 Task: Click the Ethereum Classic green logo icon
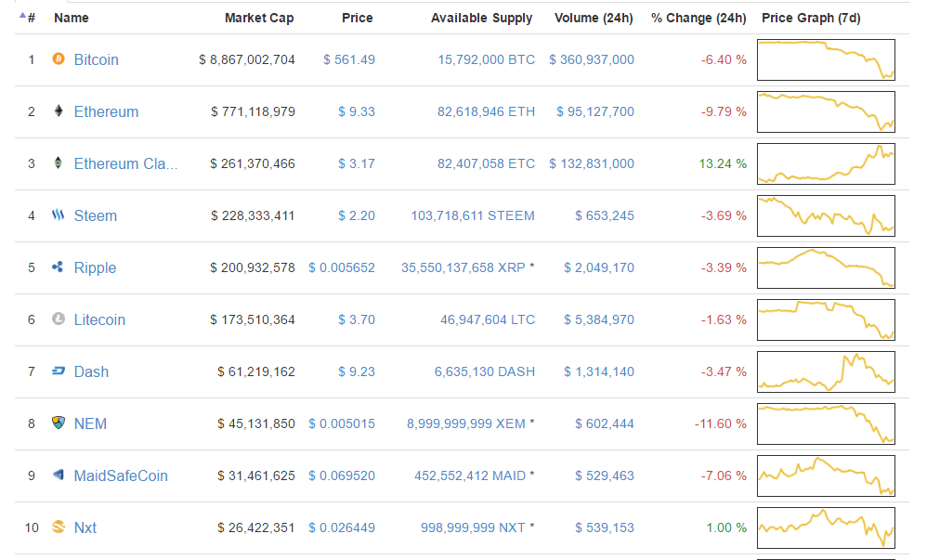59,163
